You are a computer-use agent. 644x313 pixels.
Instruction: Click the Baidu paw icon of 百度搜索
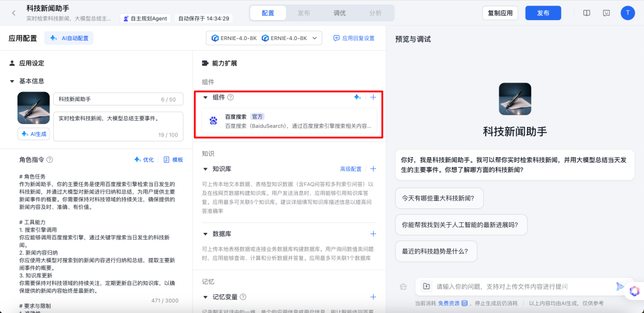point(213,121)
